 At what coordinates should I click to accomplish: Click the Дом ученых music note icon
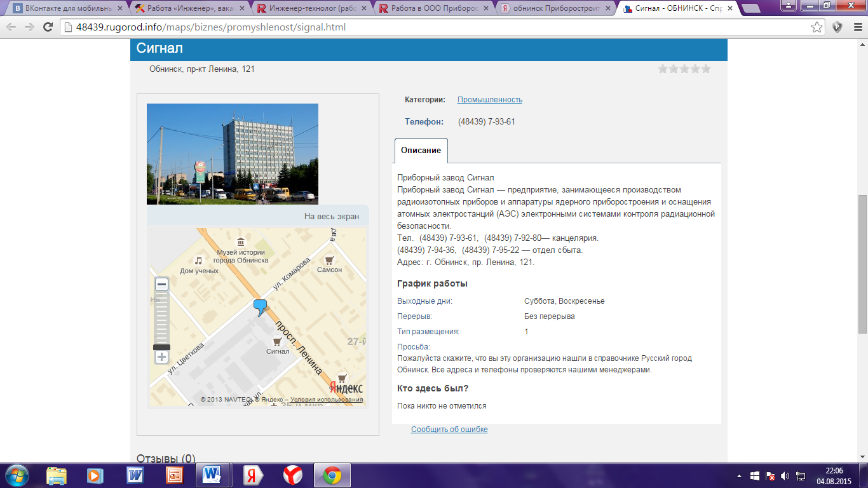pyautogui.click(x=198, y=261)
